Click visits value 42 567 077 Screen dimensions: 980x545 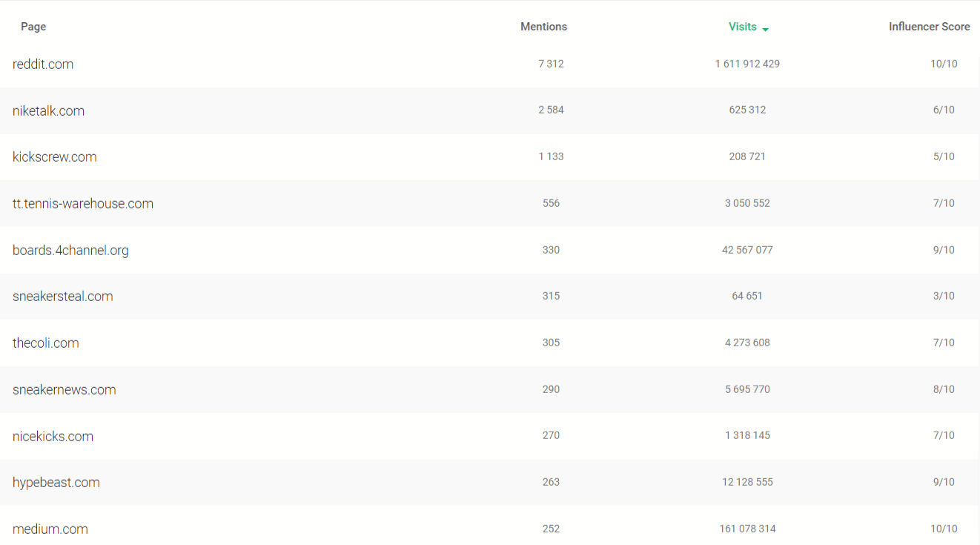point(747,250)
